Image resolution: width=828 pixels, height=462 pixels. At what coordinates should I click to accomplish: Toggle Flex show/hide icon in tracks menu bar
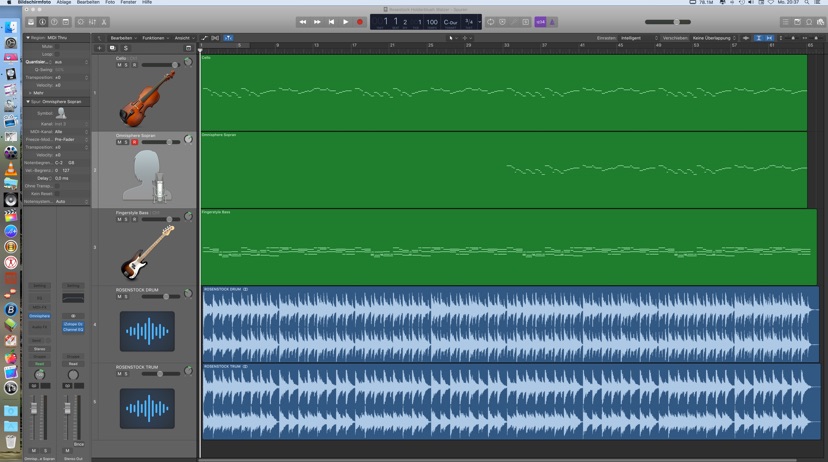[215, 38]
